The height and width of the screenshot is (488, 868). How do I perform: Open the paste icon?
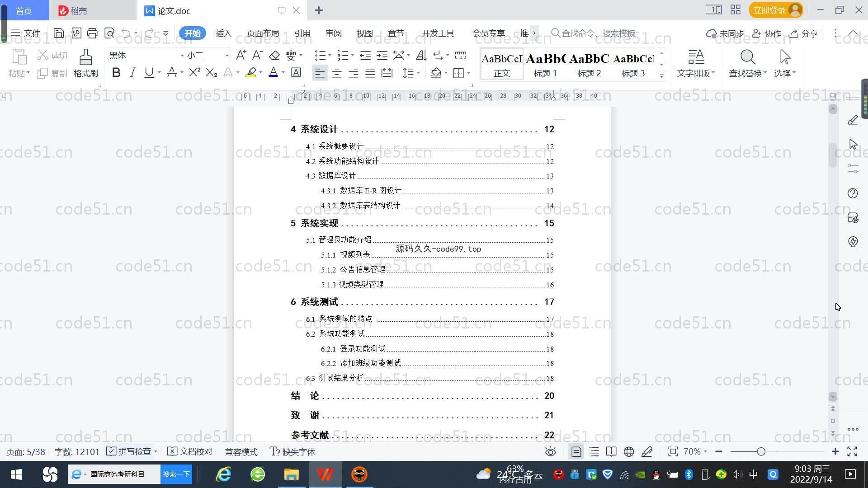(19, 57)
